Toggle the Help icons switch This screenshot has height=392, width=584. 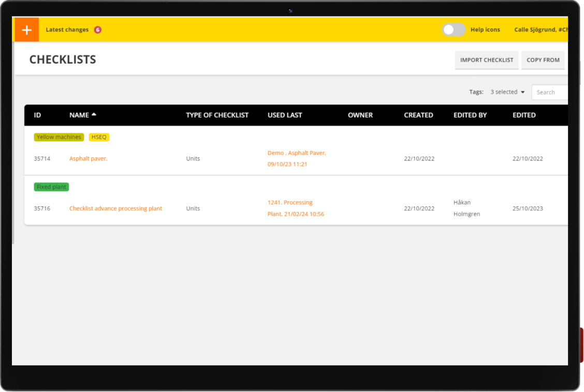pos(454,30)
